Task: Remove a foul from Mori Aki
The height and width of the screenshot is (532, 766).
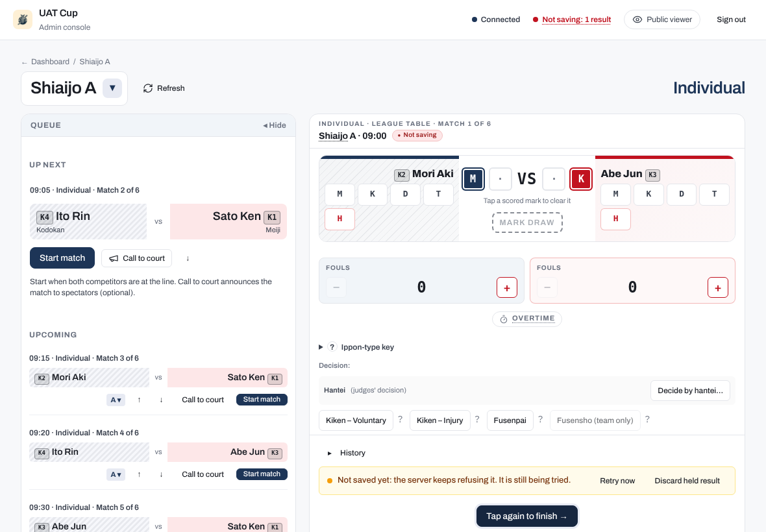Action: point(336,287)
